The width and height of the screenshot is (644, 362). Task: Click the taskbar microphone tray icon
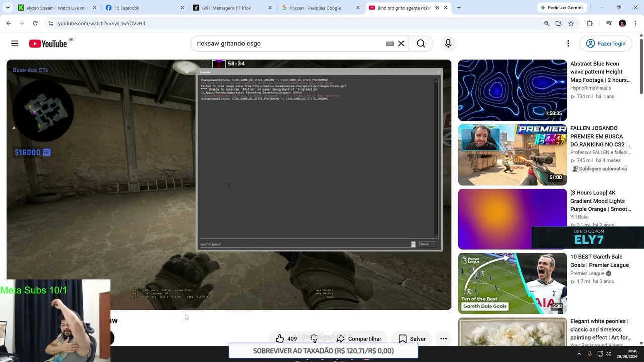pyautogui.click(x=589, y=354)
